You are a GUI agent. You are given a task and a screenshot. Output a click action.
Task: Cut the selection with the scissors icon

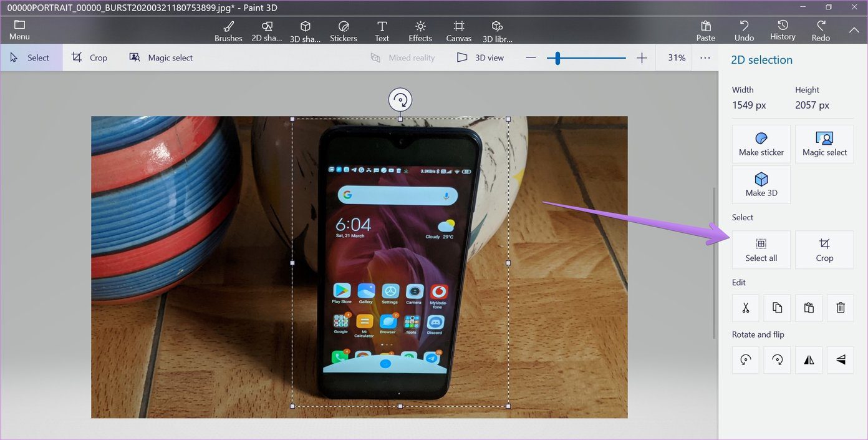(x=745, y=308)
